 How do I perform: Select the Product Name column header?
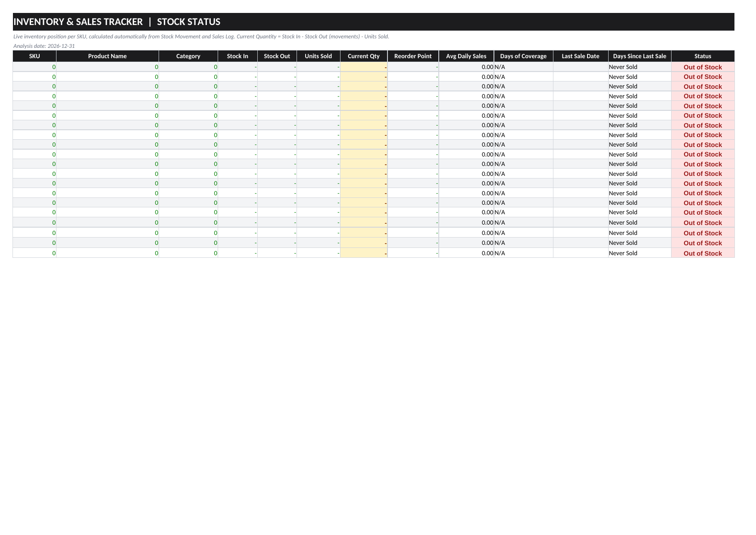107,56
